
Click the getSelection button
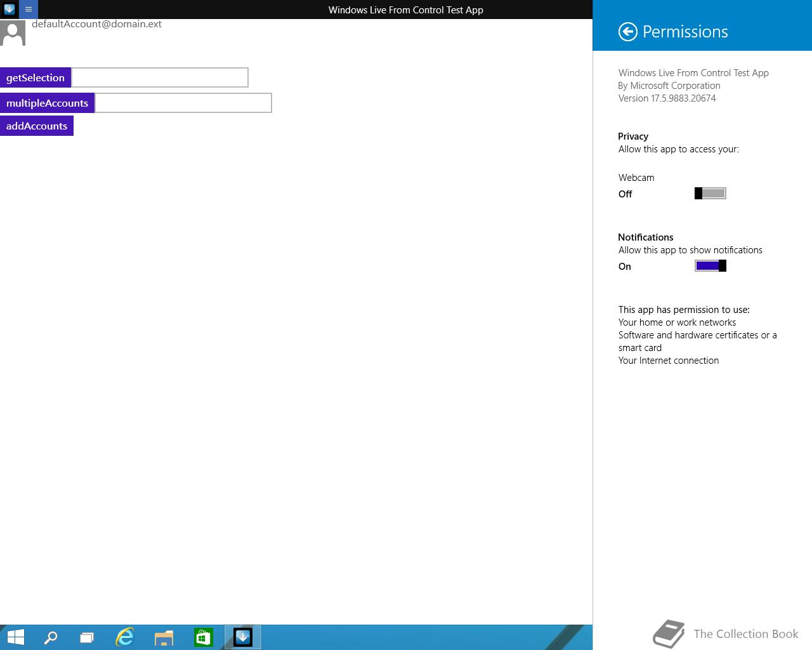pos(36,77)
